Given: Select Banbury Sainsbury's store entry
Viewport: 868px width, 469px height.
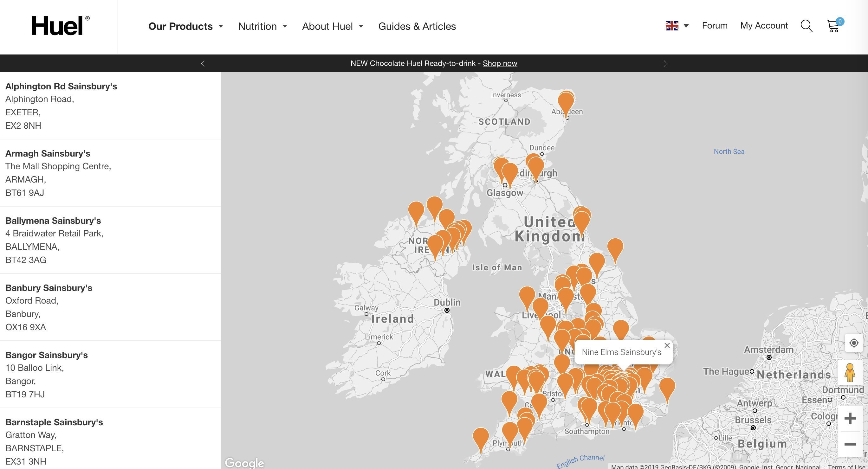Looking at the screenshot, I should click(x=110, y=307).
